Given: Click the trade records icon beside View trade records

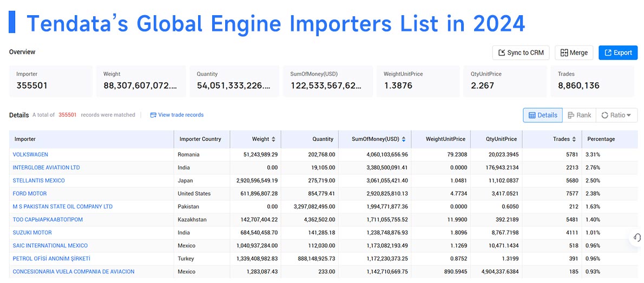Looking at the screenshot, I should tap(153, 115).
